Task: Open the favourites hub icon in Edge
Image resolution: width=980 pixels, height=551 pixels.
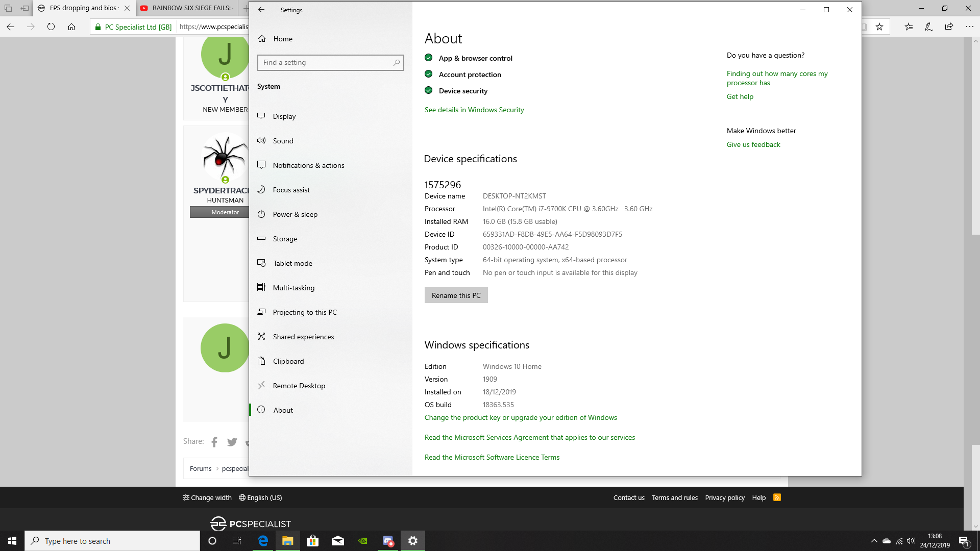Action: tap(909, 27)
